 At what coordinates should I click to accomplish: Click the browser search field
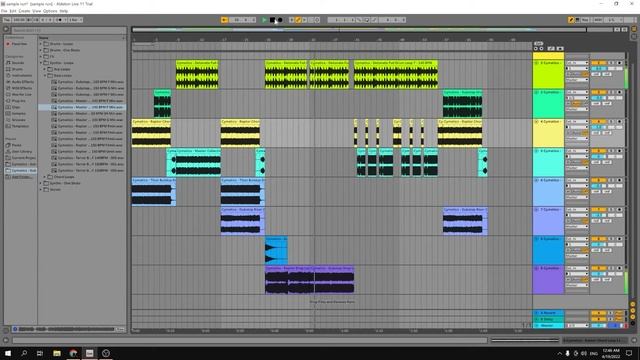point(69,30)
